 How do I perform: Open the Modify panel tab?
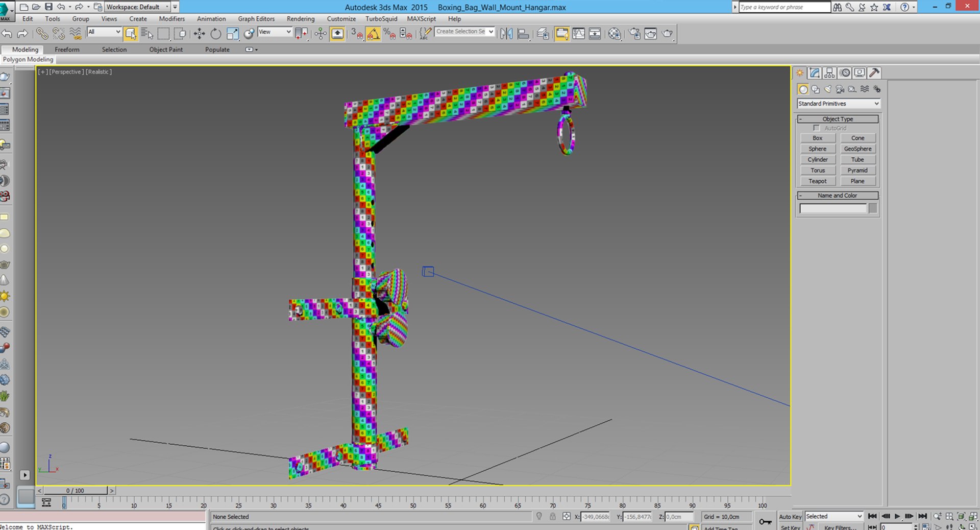click(815, 73)
